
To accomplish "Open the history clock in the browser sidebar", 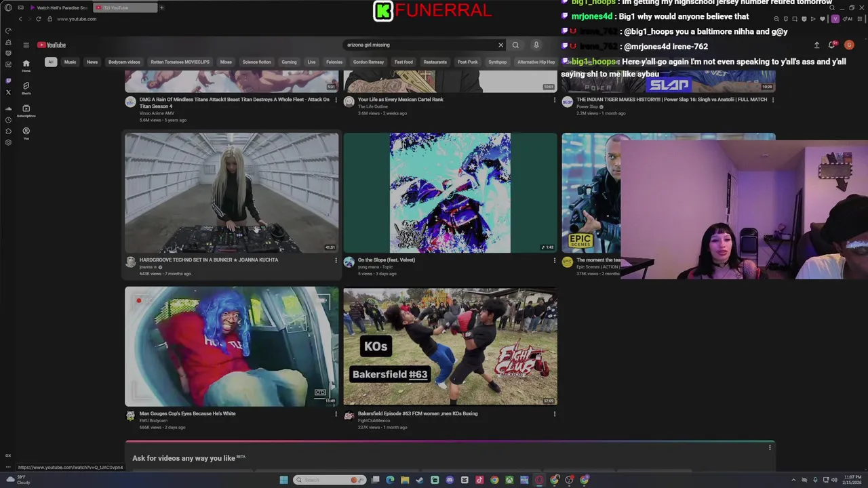I will click(x=8, y=120).
